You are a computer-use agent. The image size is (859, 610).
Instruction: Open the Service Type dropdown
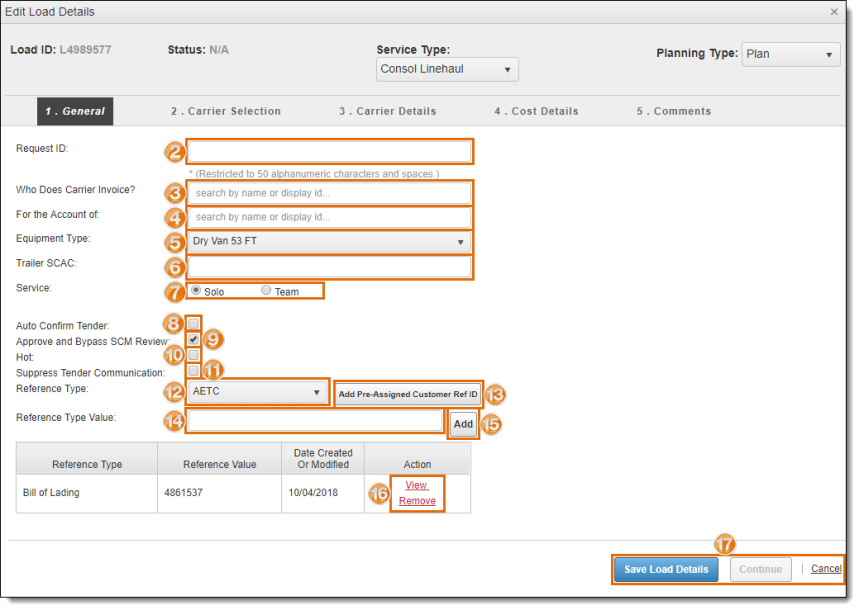(447, 69)
